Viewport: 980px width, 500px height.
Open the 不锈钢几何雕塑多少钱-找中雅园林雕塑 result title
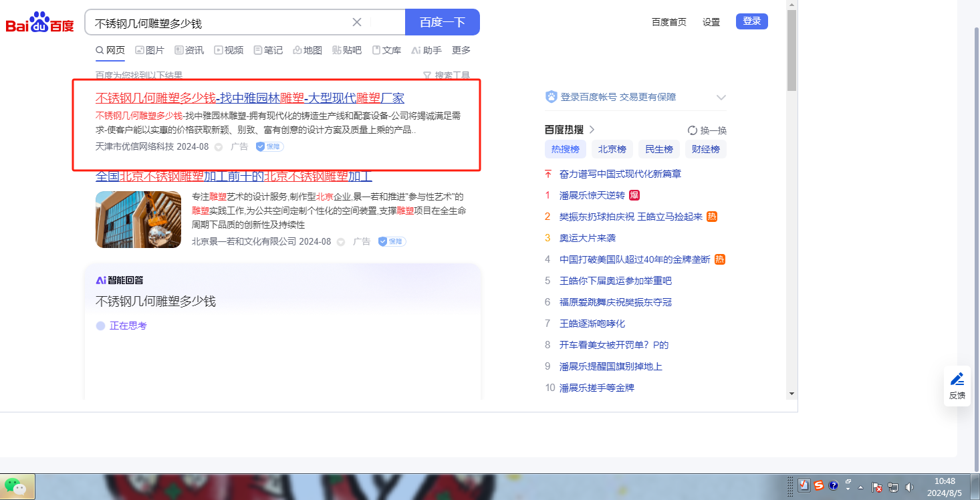pyautogui.click(x=250, y=98)
